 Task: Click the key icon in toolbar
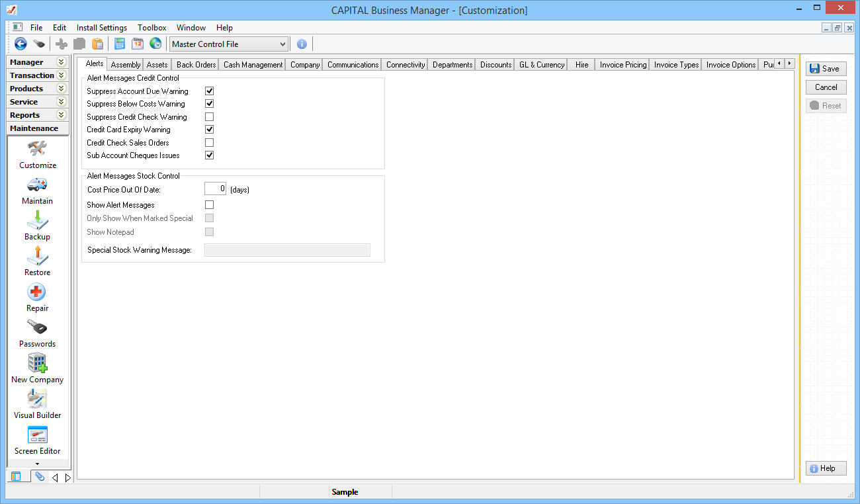point(39,44)
